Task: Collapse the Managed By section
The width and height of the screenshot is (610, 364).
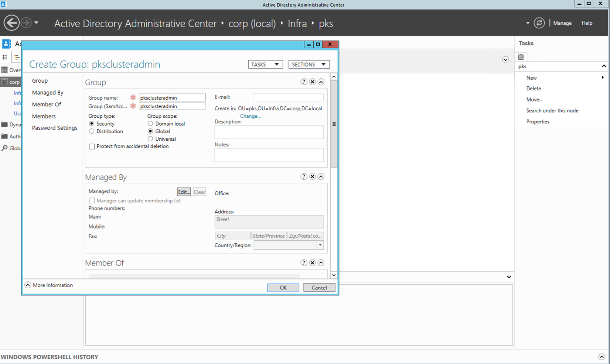Action: point(321,176)
